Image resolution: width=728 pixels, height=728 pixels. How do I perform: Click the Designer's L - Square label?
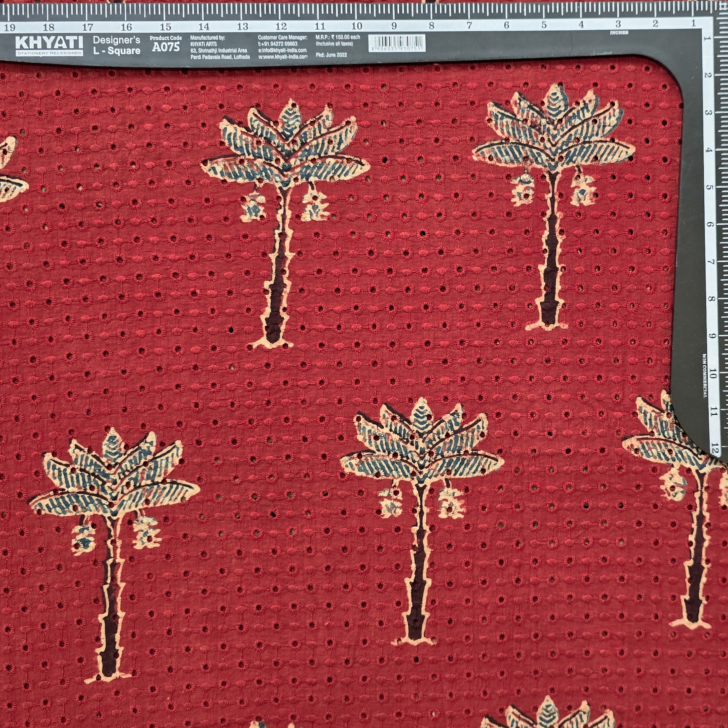pos(116,45)
